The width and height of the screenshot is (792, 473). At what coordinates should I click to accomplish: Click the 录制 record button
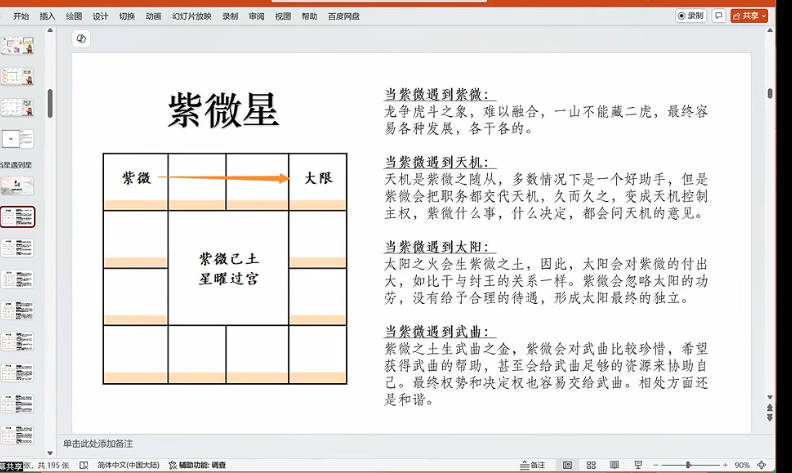(690, 16)
